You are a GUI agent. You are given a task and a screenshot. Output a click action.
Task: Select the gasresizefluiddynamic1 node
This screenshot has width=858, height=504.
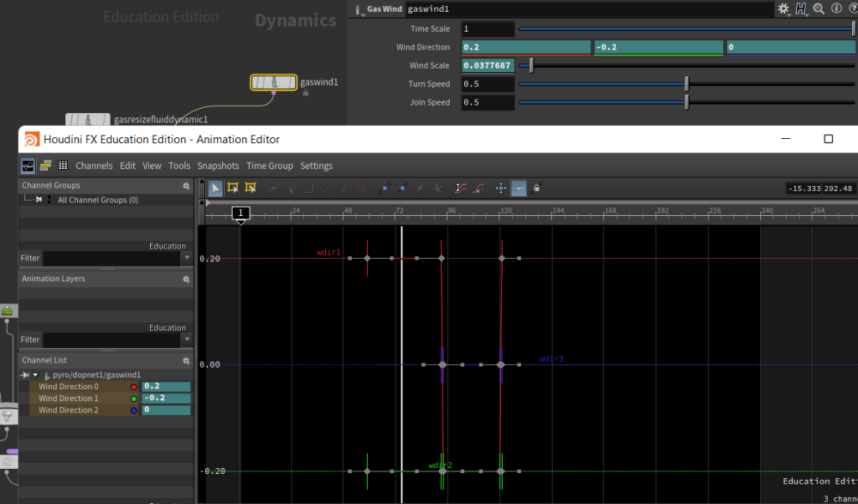[x=87, y=119]
